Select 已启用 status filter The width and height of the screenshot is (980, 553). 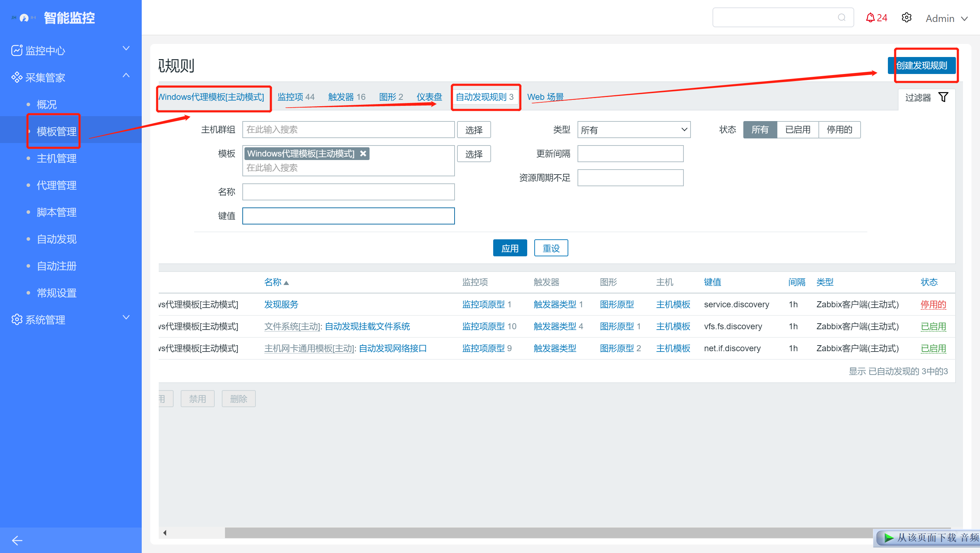(798, 130)
